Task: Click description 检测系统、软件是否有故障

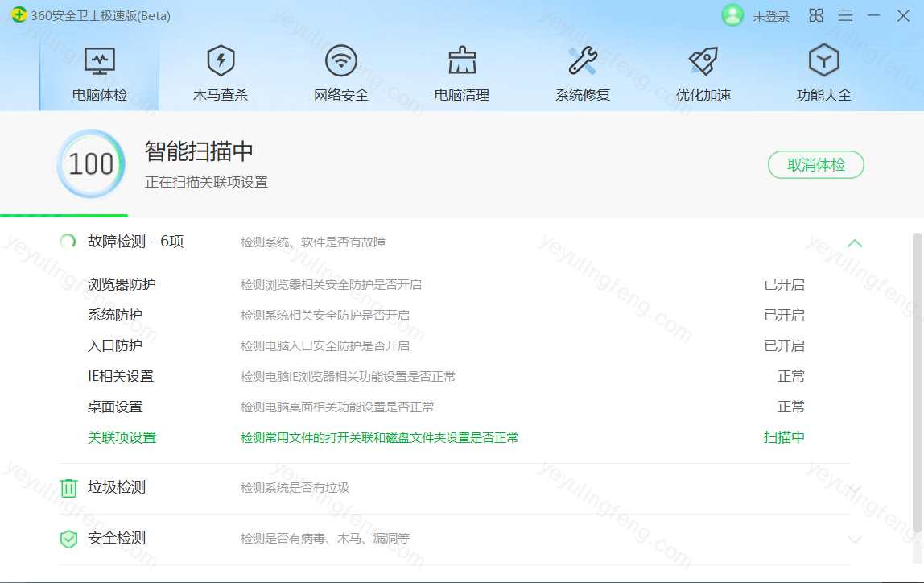Action: click(313, 242)
